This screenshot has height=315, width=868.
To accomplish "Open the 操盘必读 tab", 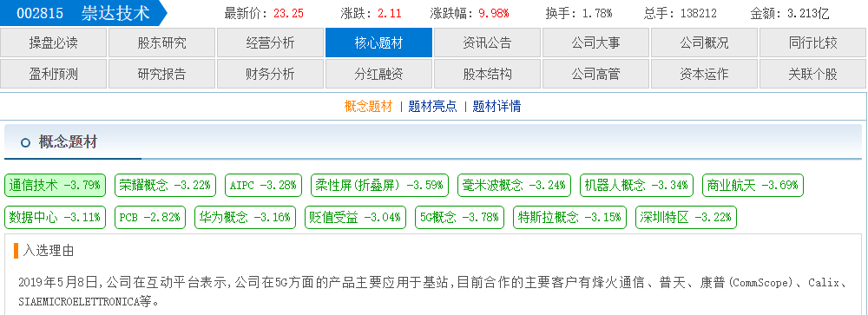I will 54,43.
